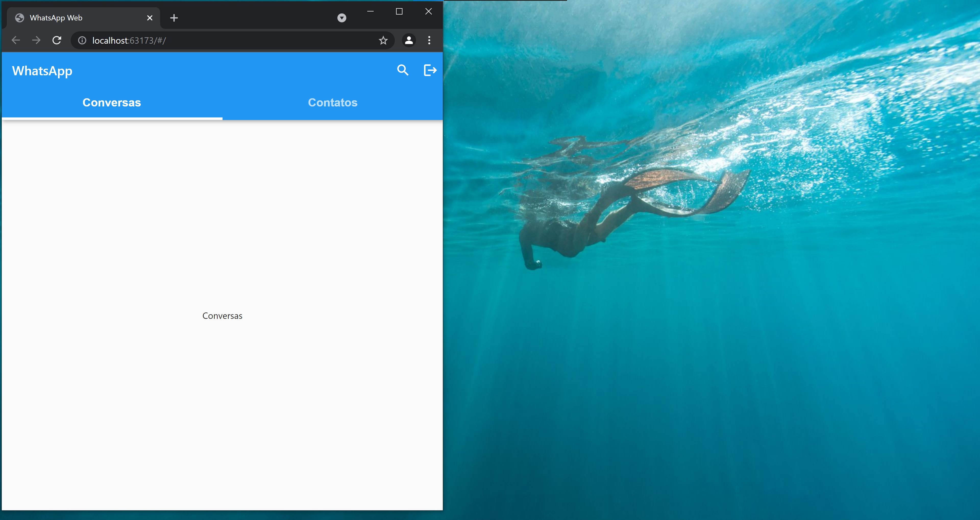This screenshot has width=980, height=520.
Task: Click the WhatsApp title in the app bar
Action: click(42, 71)
